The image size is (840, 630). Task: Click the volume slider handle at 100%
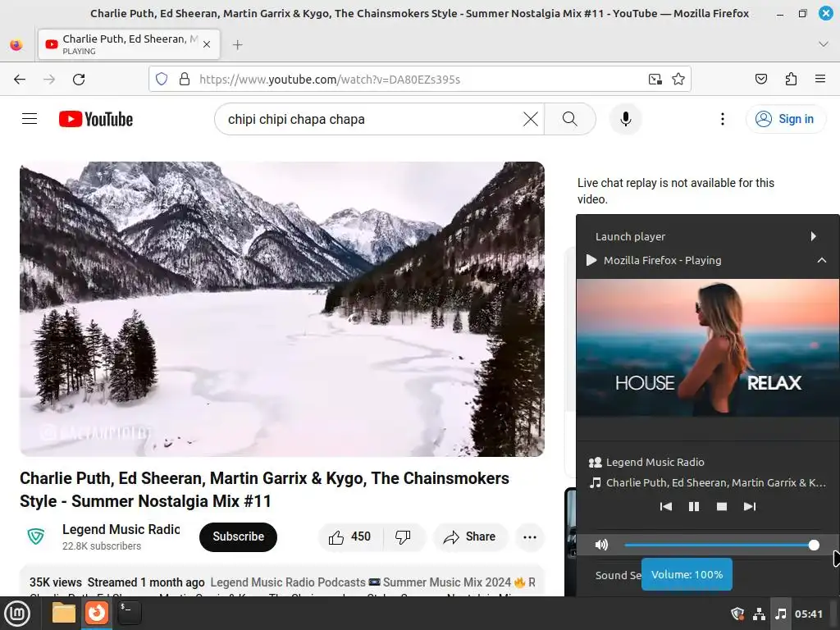814,545
